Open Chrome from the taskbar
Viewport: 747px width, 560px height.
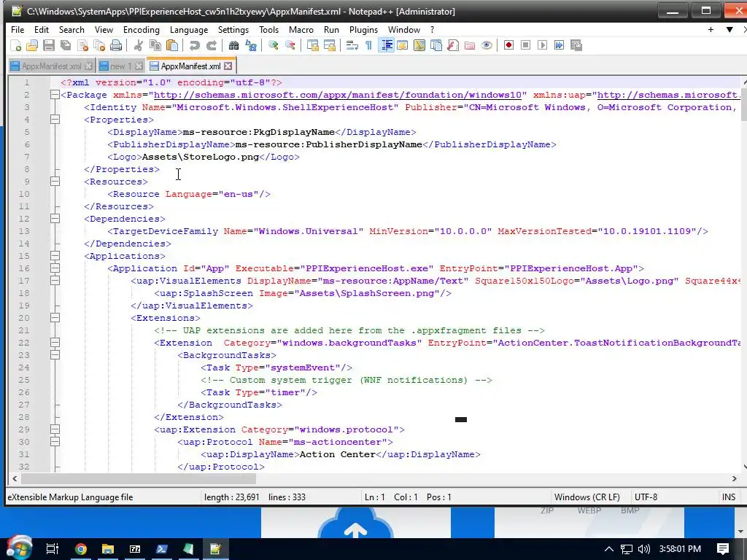[x=80, y=549]
